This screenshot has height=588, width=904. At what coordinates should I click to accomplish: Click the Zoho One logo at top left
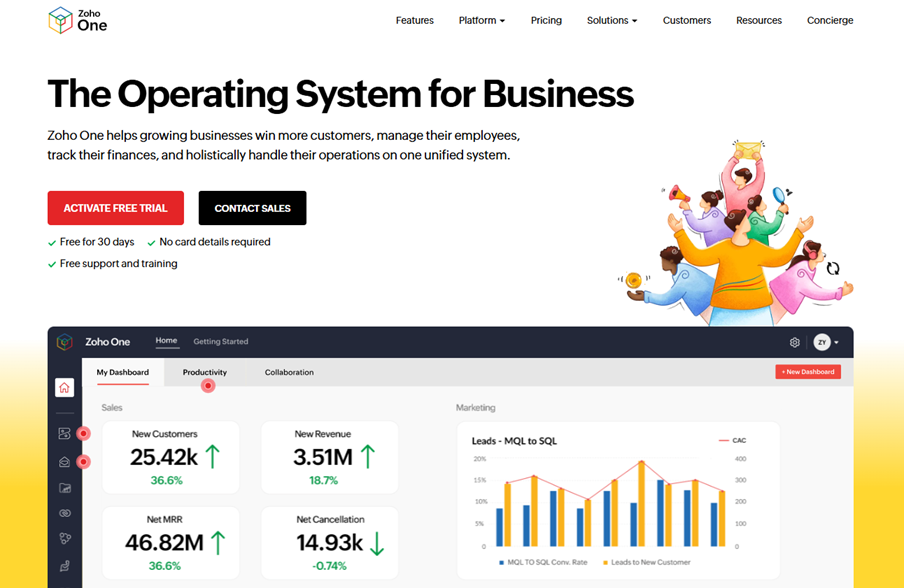[x=77, y=19]
